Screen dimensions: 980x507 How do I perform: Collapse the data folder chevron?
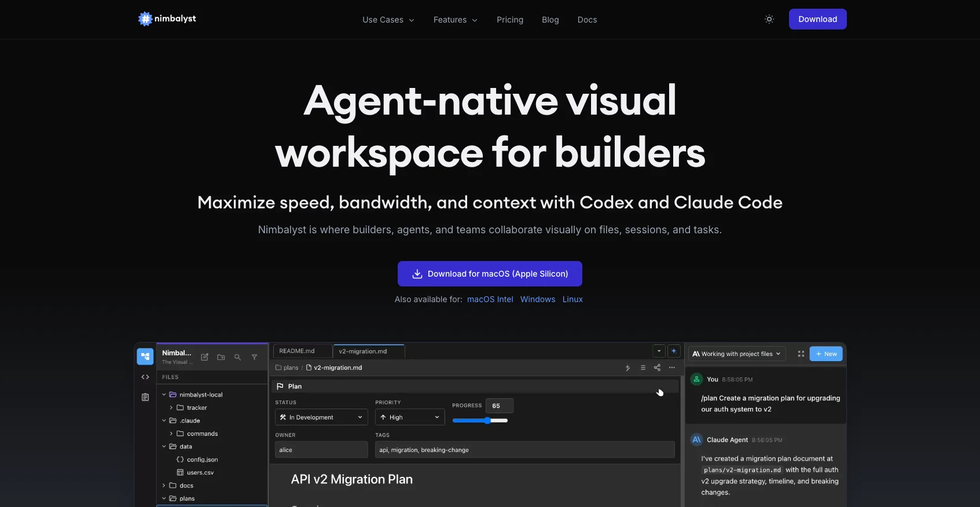[164, 447]
